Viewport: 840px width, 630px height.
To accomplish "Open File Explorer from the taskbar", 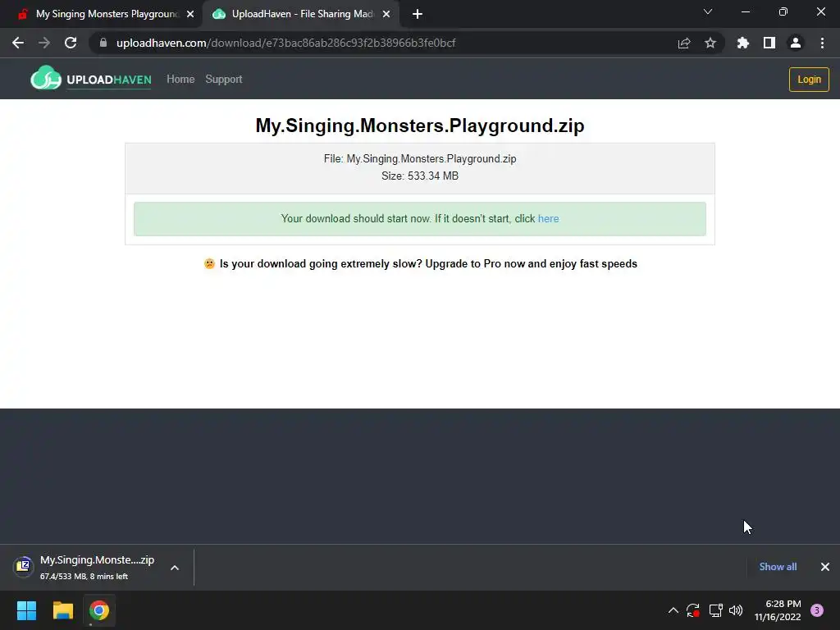I will tap(62, 610).
